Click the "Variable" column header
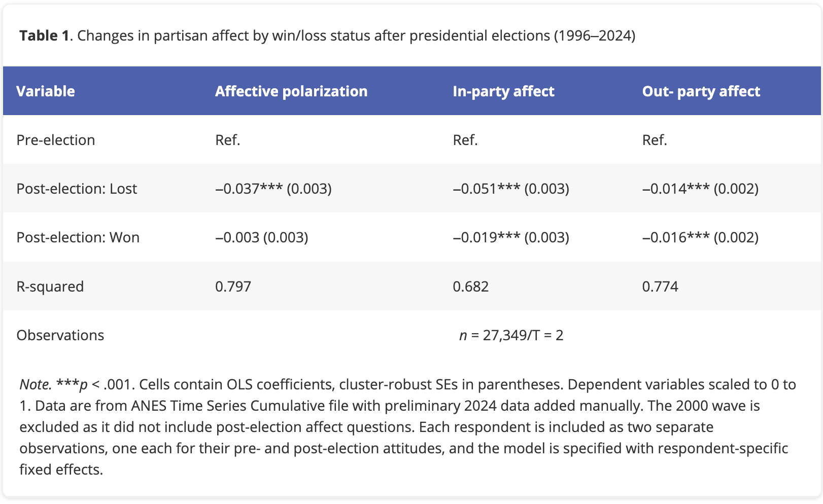Viewport: 823px width, 504px height. 46,91
